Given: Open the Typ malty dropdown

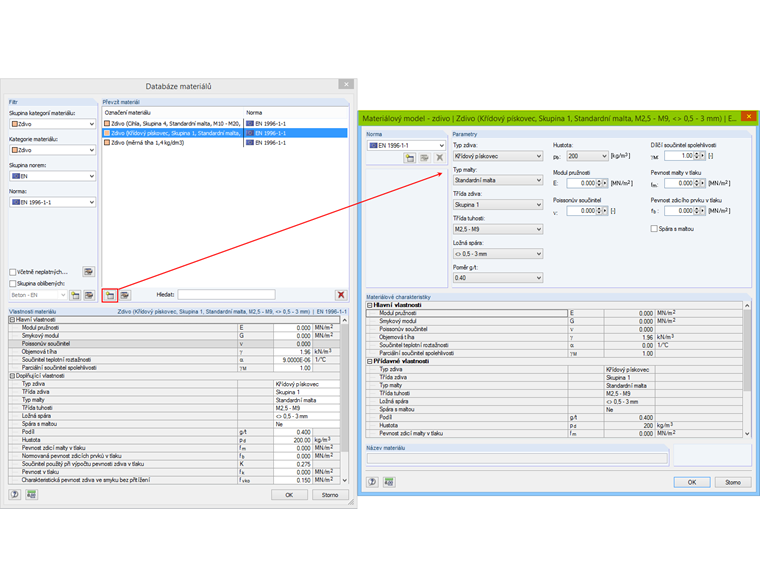Looking at the screenshot, I should 498,180.
